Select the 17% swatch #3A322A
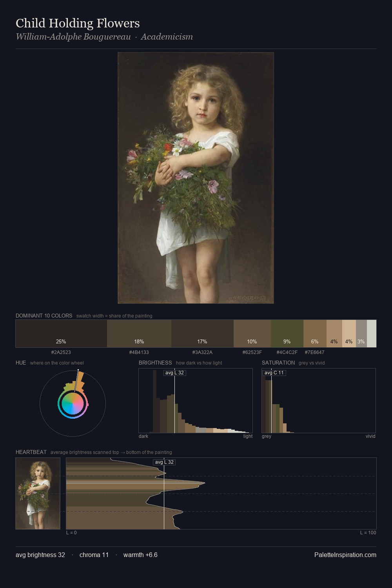The width and height of the screenshot is (392, 588). coord(202,334)
